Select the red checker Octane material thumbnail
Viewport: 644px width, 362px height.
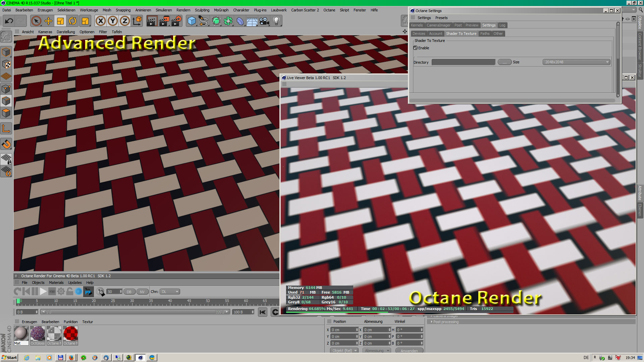70,334
